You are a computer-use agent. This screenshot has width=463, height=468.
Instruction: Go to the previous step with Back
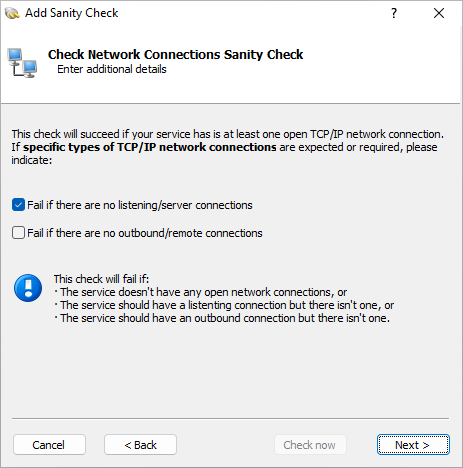140,445
